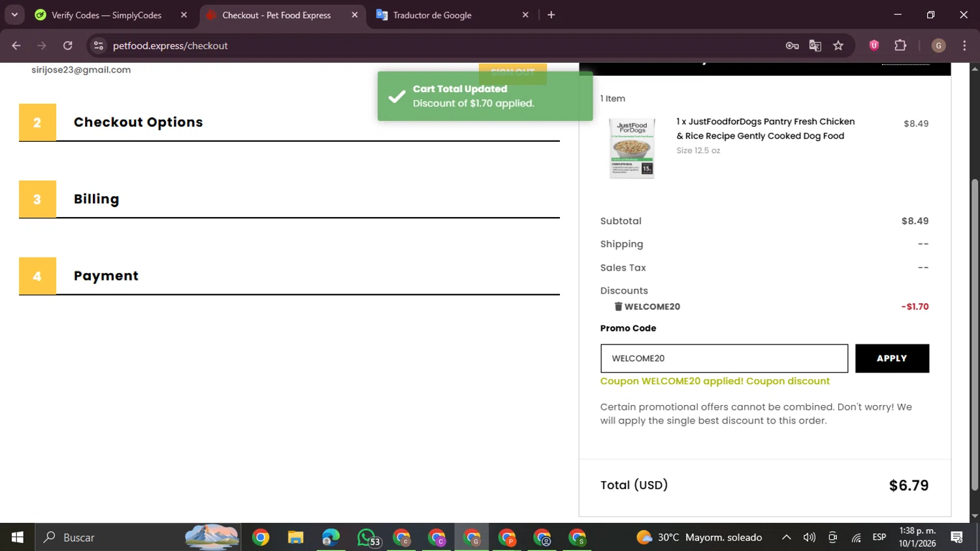
Task: Click the Size 12.5 oz text
Action: [698, 150]
